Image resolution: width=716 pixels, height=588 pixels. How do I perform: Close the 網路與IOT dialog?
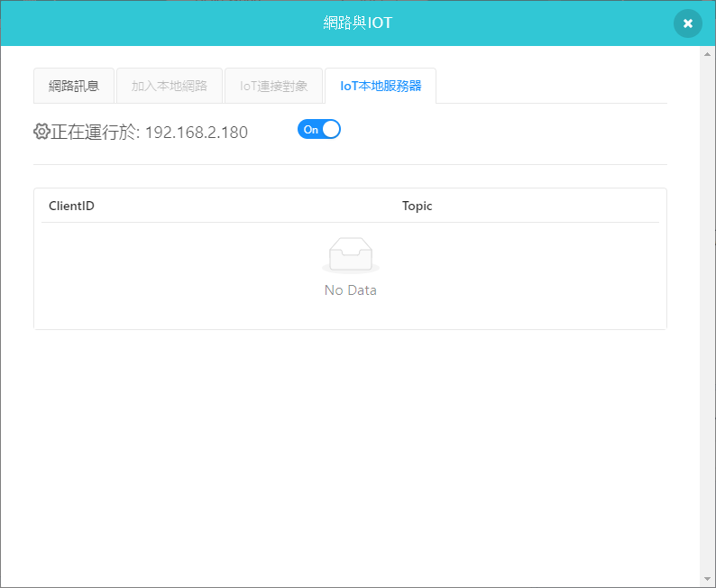click(687, 23)
